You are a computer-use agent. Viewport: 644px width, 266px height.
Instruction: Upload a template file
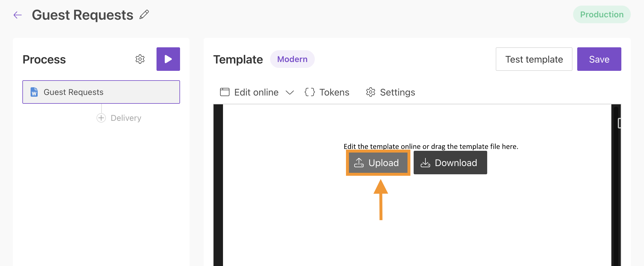click(378, 163)
